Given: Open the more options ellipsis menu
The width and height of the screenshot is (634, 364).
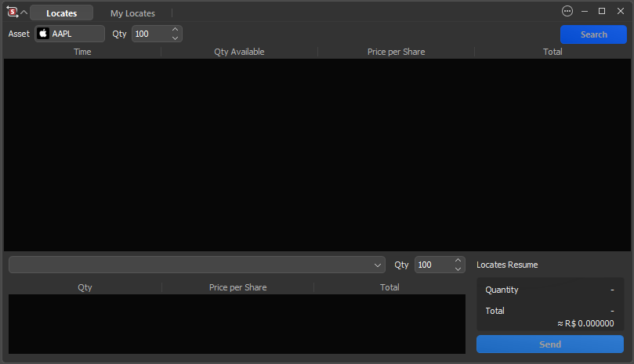Looking at the screenshot, I should [x=567, y=11].
